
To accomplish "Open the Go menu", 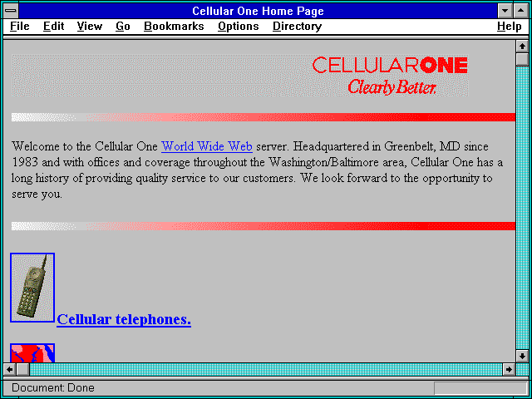I will pyautogui.click(x=123, y=27).
